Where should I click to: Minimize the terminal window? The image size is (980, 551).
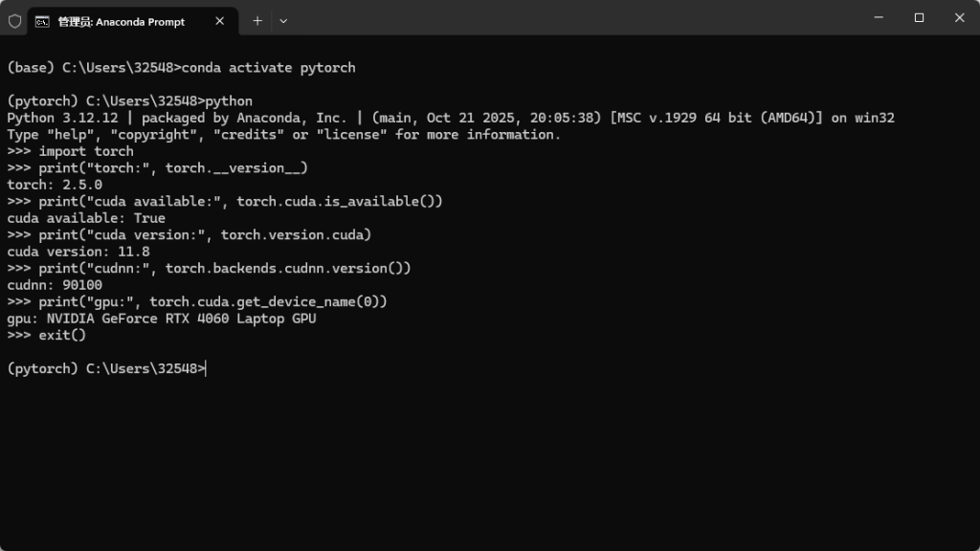tap(876, 17)
